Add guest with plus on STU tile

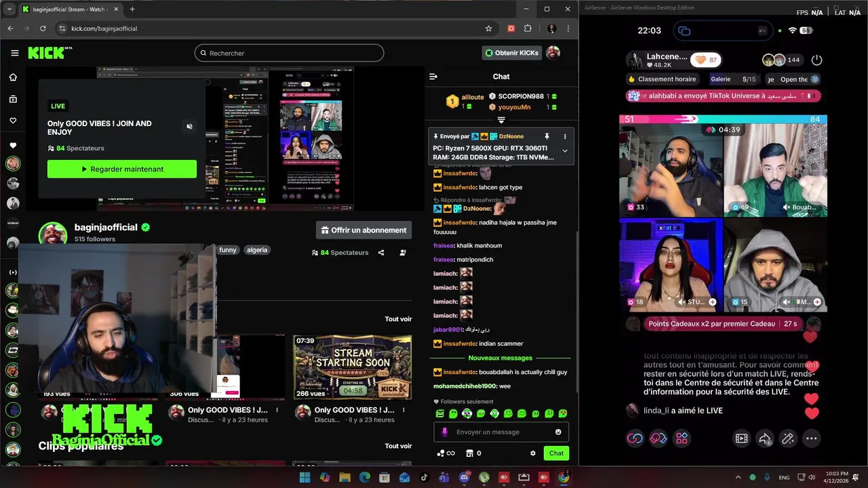(x=712, y=302)
